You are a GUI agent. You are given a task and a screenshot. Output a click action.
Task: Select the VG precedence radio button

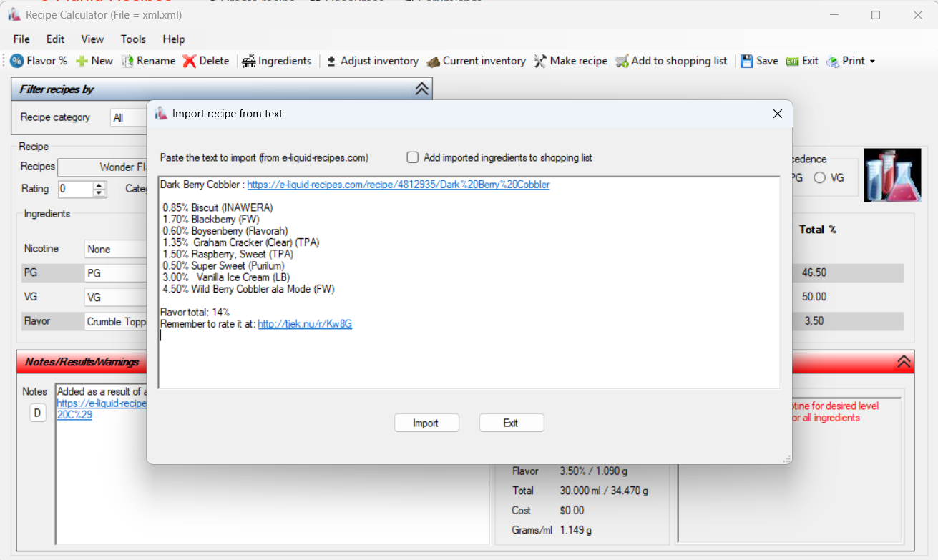tap(820, 178)
